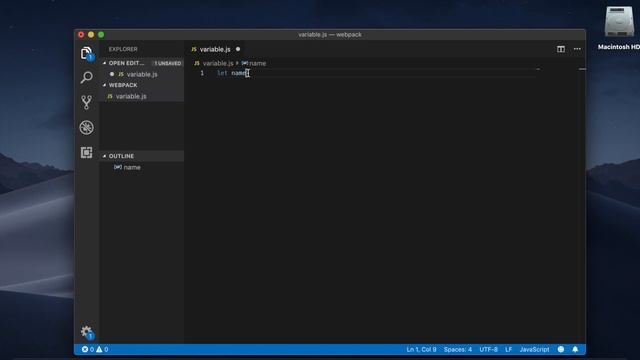Open the Source Control view icon

coord(86,102)
